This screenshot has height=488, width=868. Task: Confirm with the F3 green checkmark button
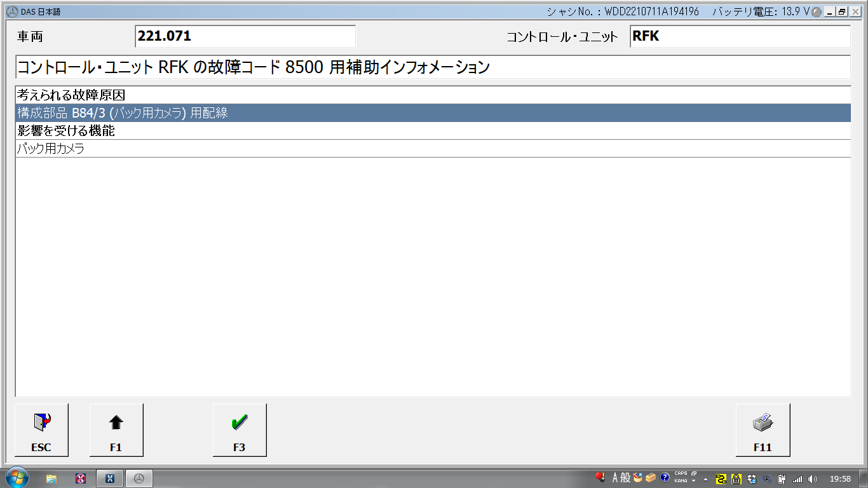(x=240, y=430)
